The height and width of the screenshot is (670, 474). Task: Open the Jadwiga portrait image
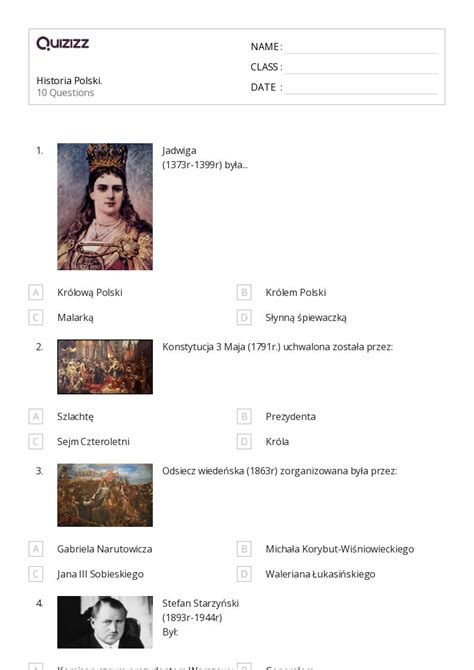click(x=105, y=206)
